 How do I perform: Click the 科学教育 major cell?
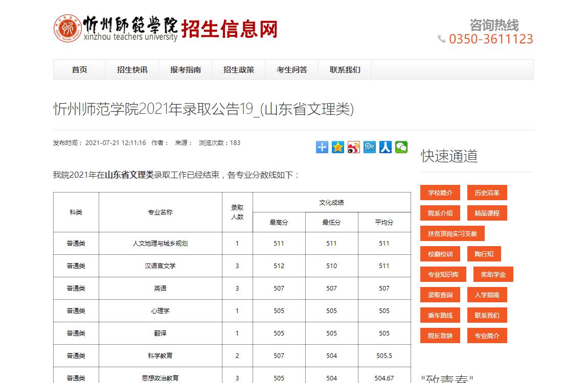(160, 355)
